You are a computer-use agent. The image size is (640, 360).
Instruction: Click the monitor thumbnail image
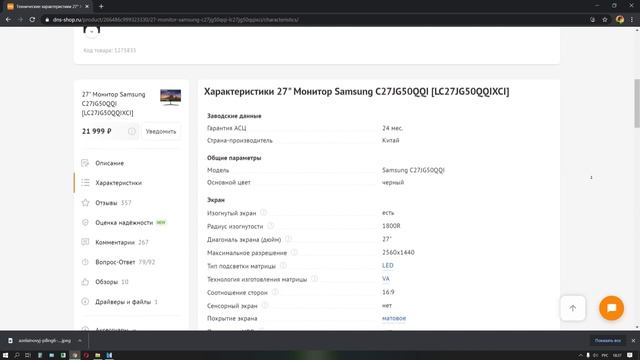point(170,97)
